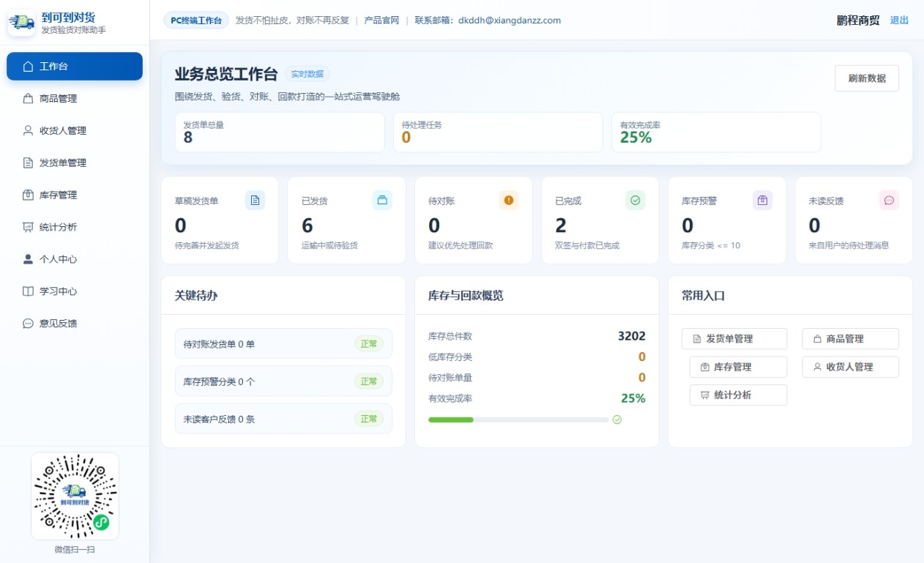Image resolution: width=924 pixels, height=563 pixels.
Task: Click the 库存总件数 value 3202
Action: coord(632,336)
